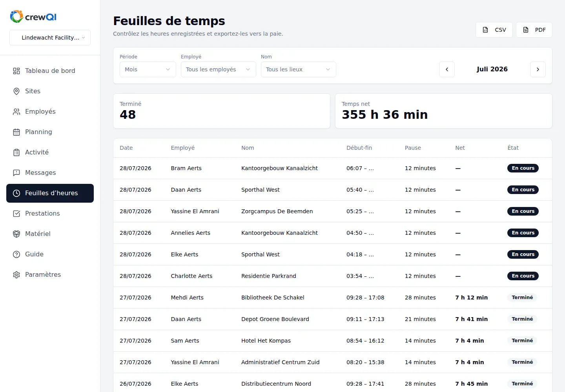Open Planning menu item
This screenshot has height=392, width=565.
coord(50,132)
